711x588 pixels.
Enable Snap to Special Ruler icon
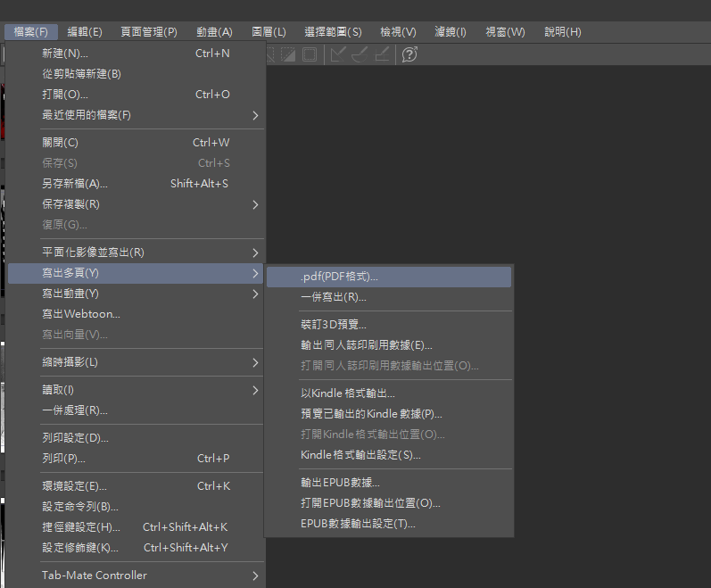tap(360, 54)
